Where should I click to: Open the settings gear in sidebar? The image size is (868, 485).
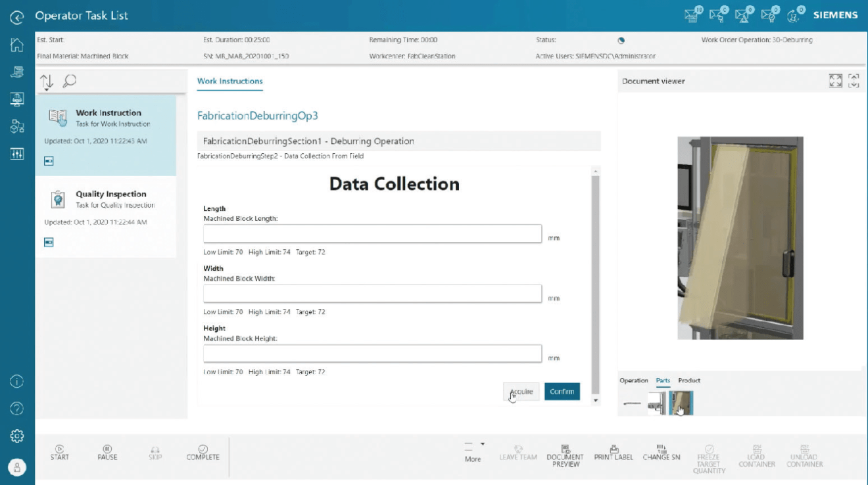[x=17, y=436]
